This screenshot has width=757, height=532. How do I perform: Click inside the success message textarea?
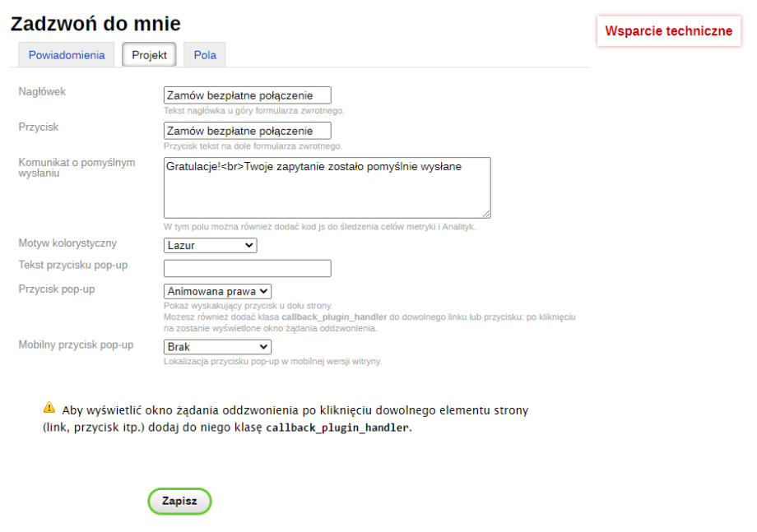tap(327, 187)
